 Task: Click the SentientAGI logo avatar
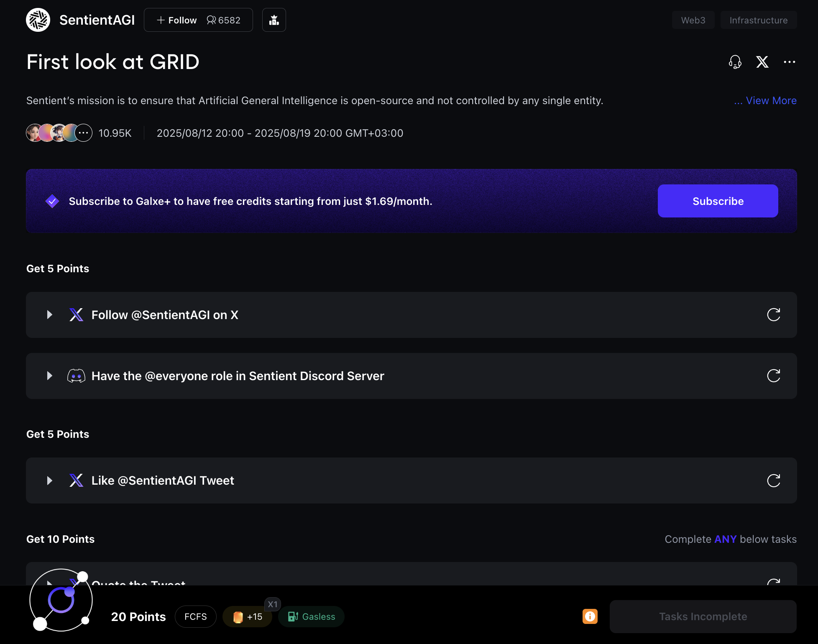pos(38,20)
